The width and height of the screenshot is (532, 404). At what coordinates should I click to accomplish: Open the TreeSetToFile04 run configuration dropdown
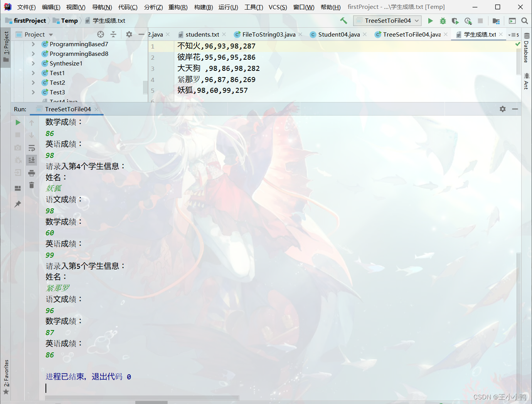click(x=387, y=21)
